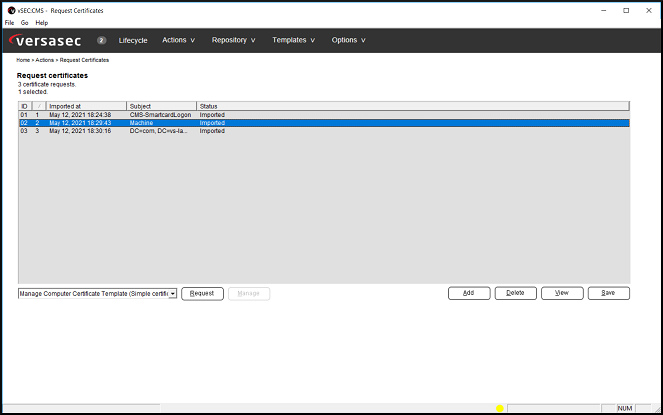Click the vSEC:CMS app icon in title bar
The height and width of the screenshot is (415, 663).
[x=9, y=10]
